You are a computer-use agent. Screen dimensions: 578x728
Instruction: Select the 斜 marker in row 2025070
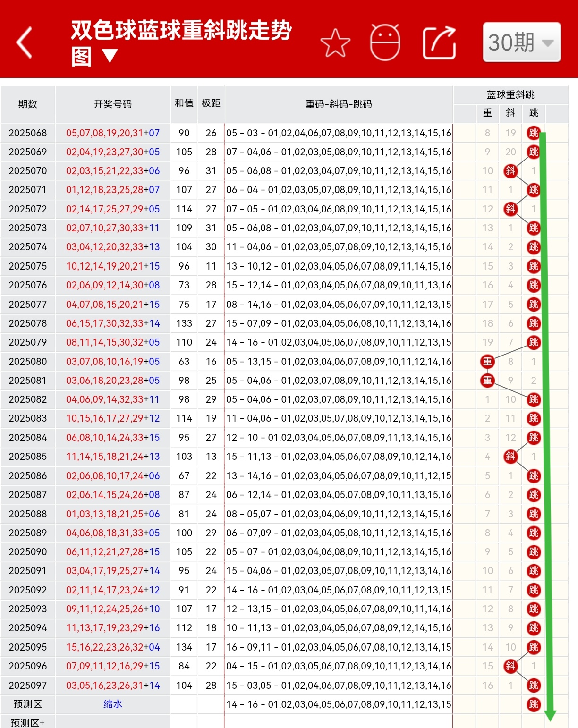coord(510,171)
